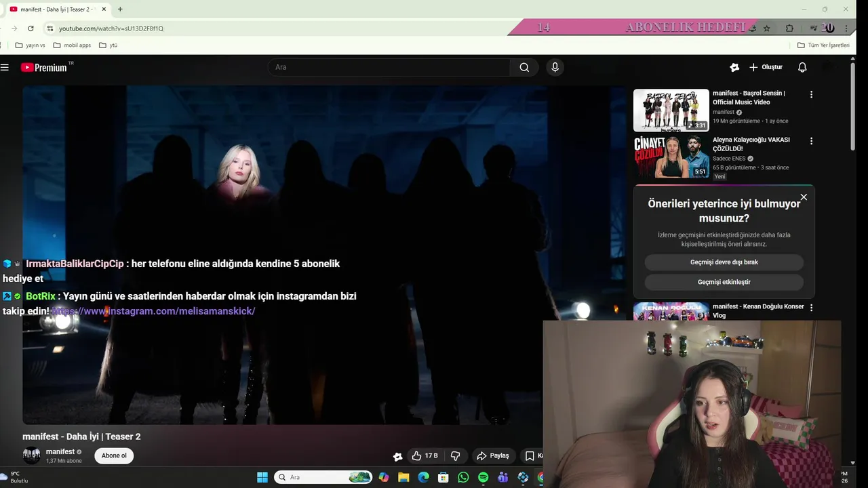This screenshot has height=488, width=868.
Task: Open Chrome media controls icon
Action: pos(814,28)
